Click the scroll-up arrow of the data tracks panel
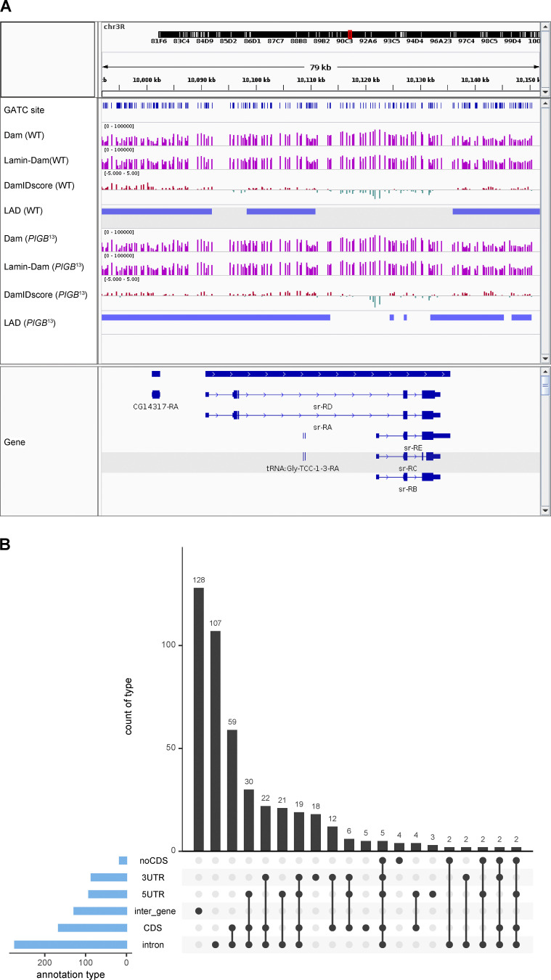551x980 pixels. click(x=545, y=103)
